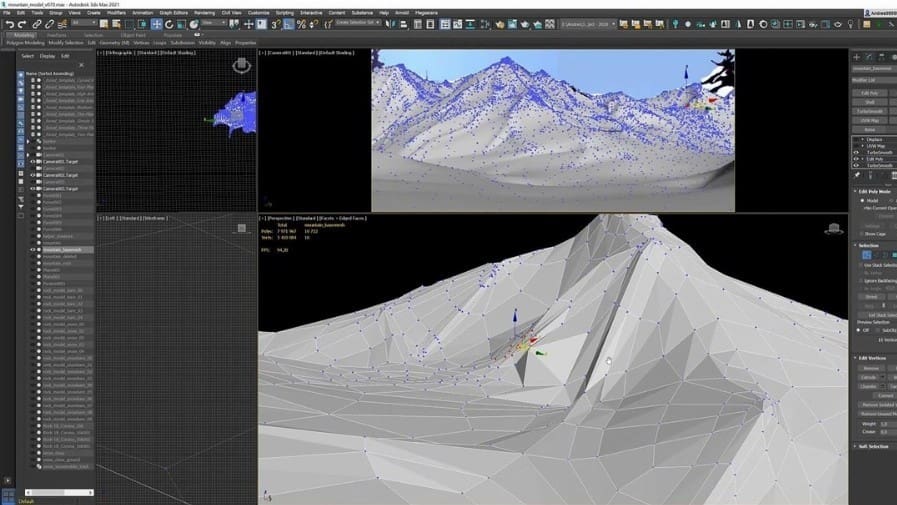Select the Model radio button
Screen dimensions: 897x505
click(x=863, y=201)
